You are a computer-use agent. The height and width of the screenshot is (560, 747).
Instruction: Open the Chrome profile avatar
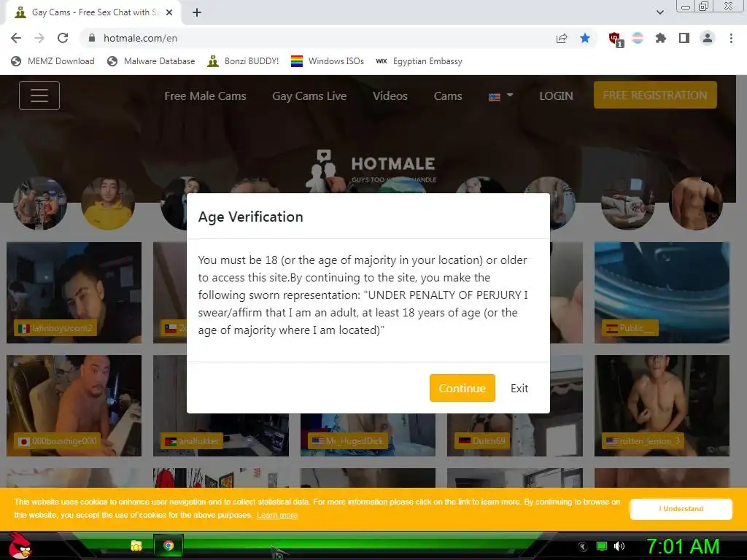[708, 38]
